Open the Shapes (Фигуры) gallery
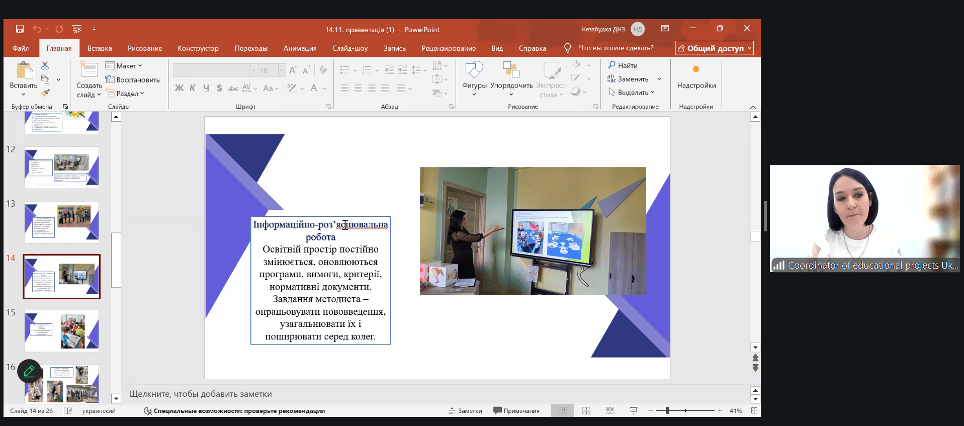The height and width of the screenshot is (426, 964). coord(474,69)
